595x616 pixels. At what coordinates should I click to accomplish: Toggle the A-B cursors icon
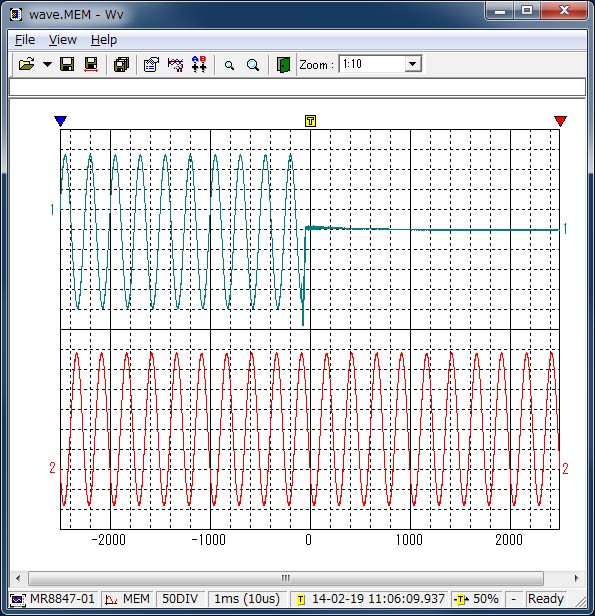pos(199,64)
